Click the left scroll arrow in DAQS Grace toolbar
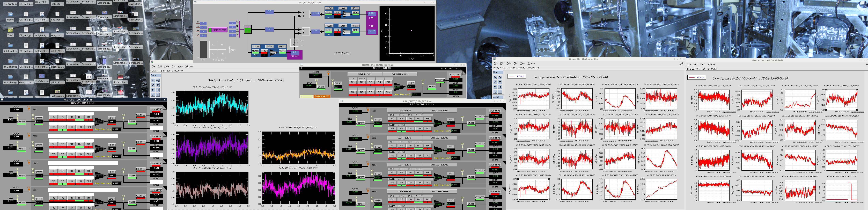Viewport: 868px width, 210px height. tap(153, 90)
